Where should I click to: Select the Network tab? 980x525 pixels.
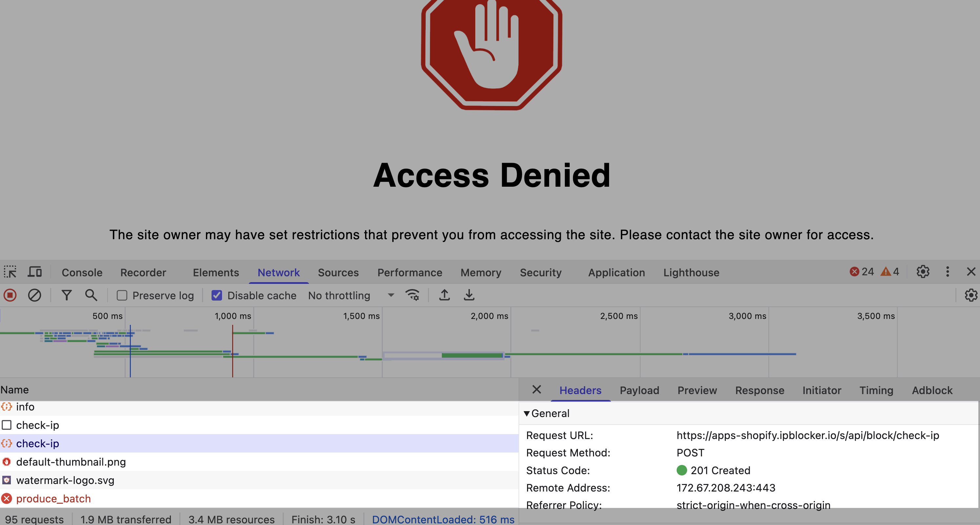click(278, 273)
